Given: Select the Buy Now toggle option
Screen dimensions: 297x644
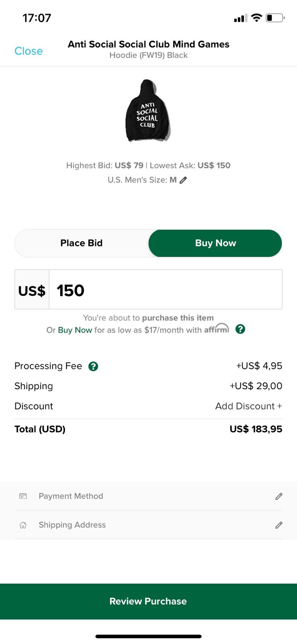Looking at the screenshot, I should (x=215, y=243).
